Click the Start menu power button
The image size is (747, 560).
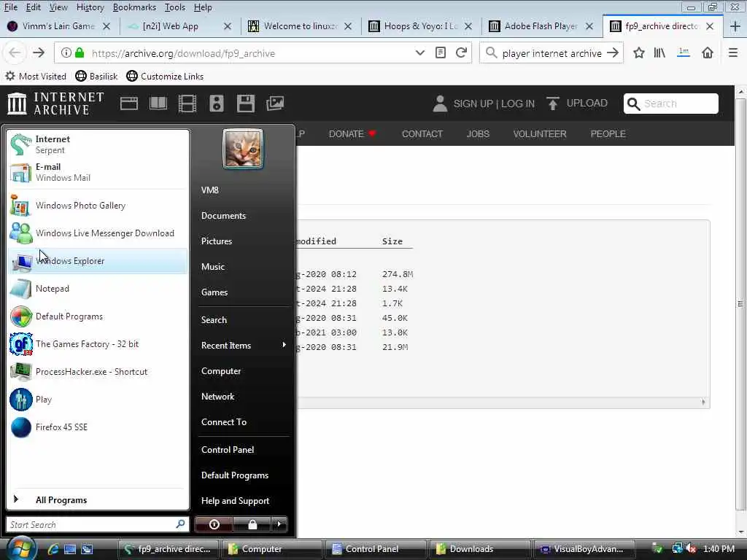[214, 524]
